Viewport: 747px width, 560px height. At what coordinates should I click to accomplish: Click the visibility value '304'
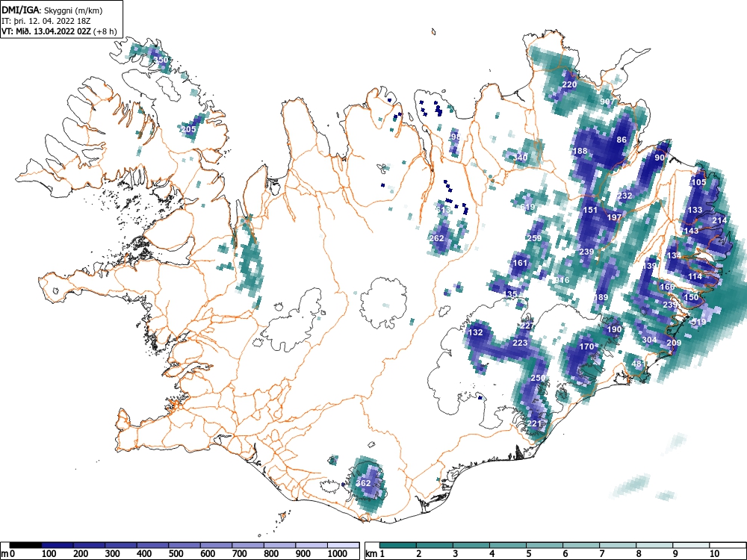pyautogui.click(x=649, y=340)
